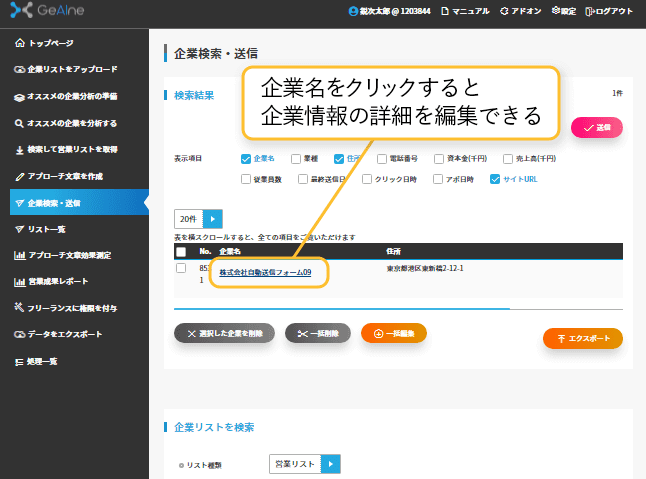This screenshot has height=479, width=646.
Task: Click cloud icon beside データをエクスポート
Action: pyautogui.click(x=19, y=334)
